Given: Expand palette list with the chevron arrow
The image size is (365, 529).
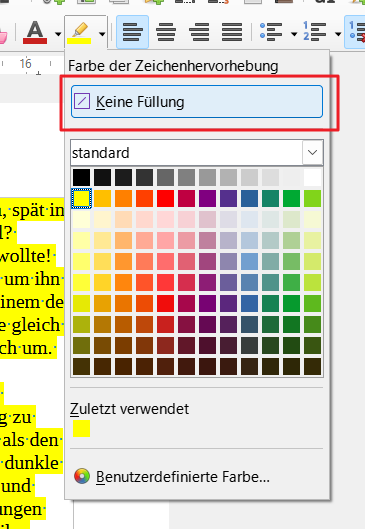Looking at the screenshot, I should coord(313,152).
